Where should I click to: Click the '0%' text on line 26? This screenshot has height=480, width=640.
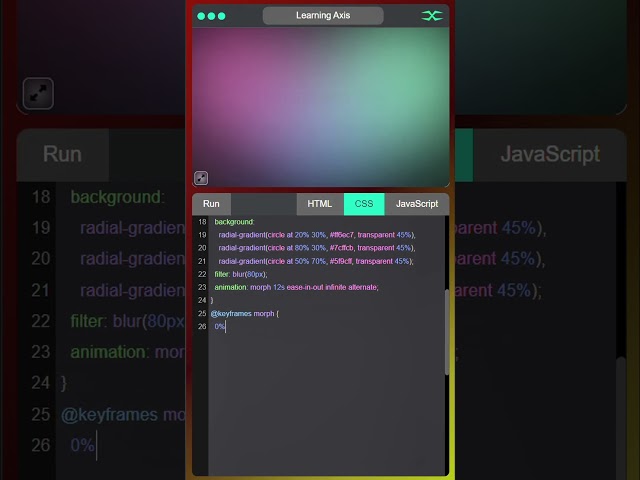coord(220,327)
